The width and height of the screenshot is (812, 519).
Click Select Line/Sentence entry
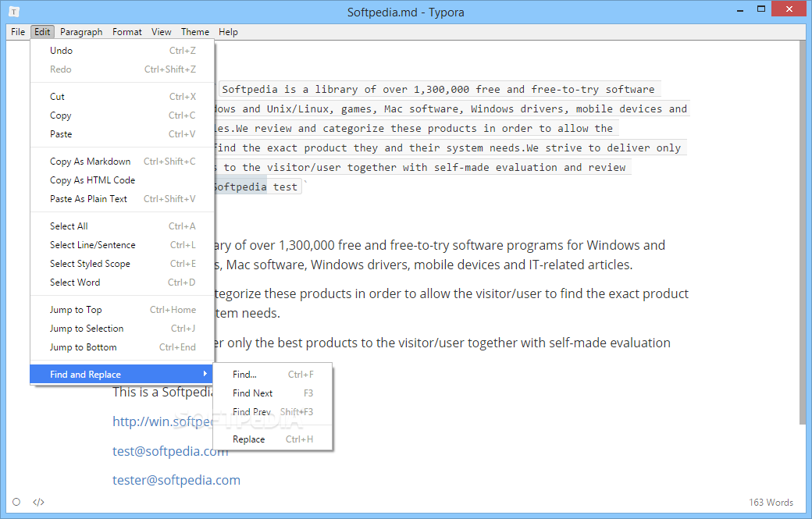pos(123,245)
